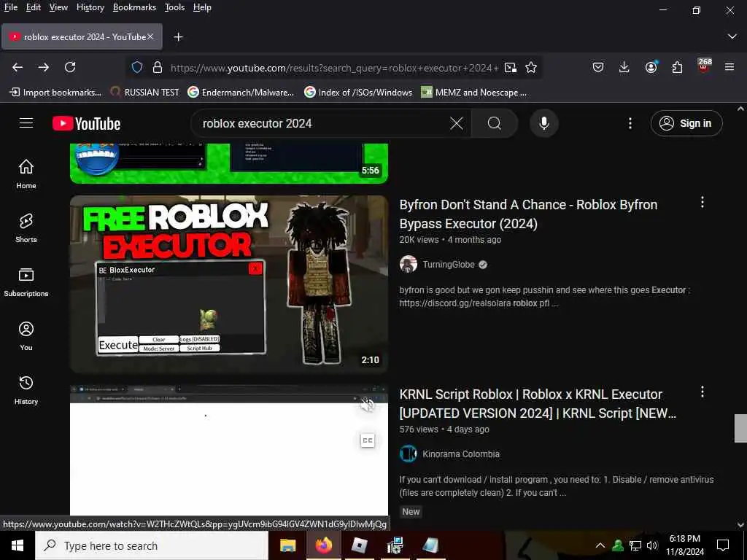Open YouTube settings three-dot menu
This screenshot has height=560, width=747.
coord(630,123)
